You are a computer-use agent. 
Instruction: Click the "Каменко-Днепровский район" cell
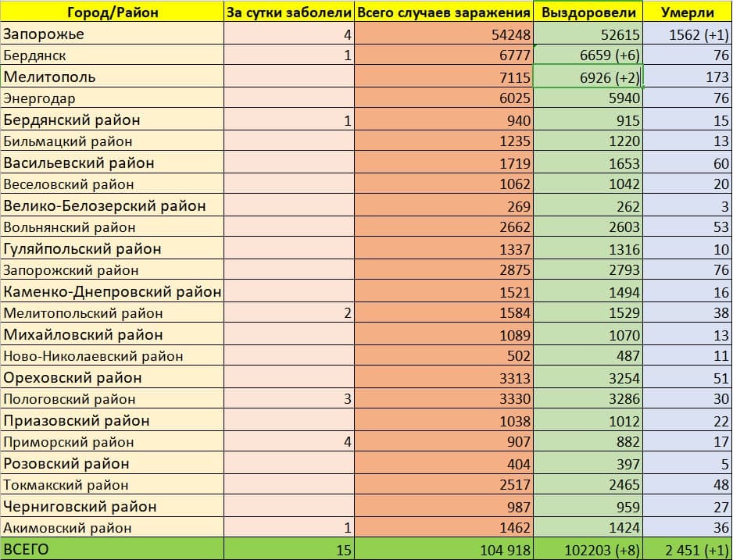111,292
